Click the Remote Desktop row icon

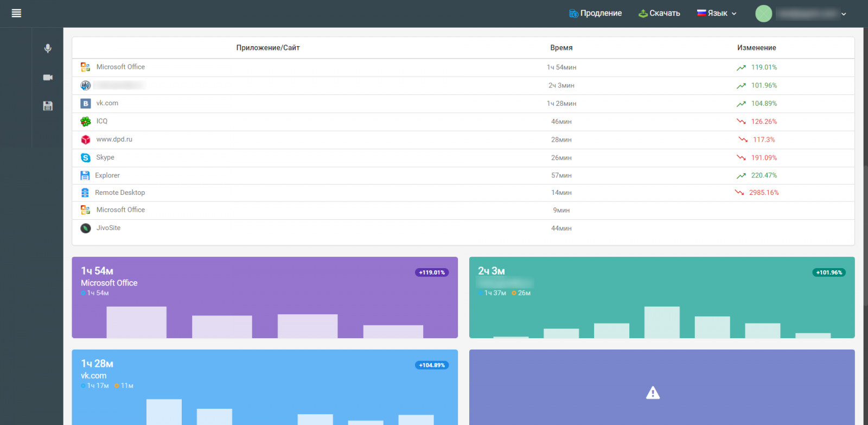(85, 193)
